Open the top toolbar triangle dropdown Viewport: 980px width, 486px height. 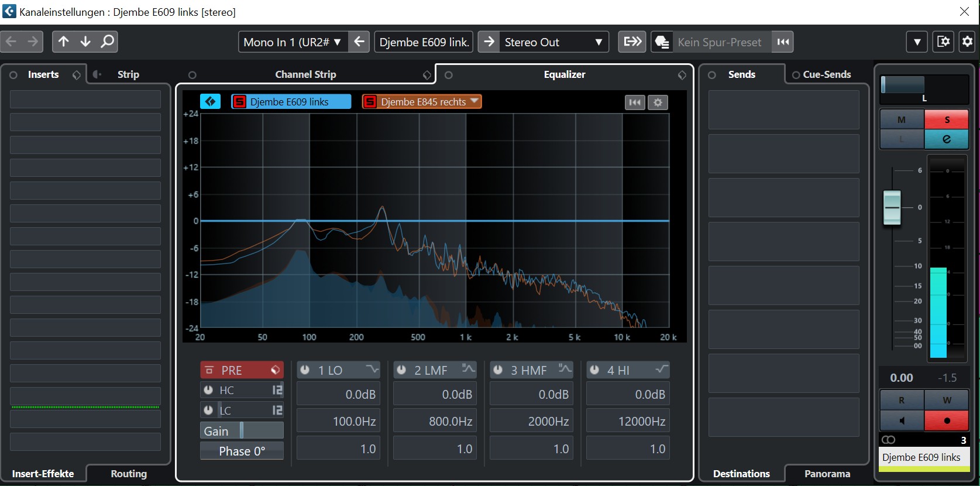coord(917,42)
